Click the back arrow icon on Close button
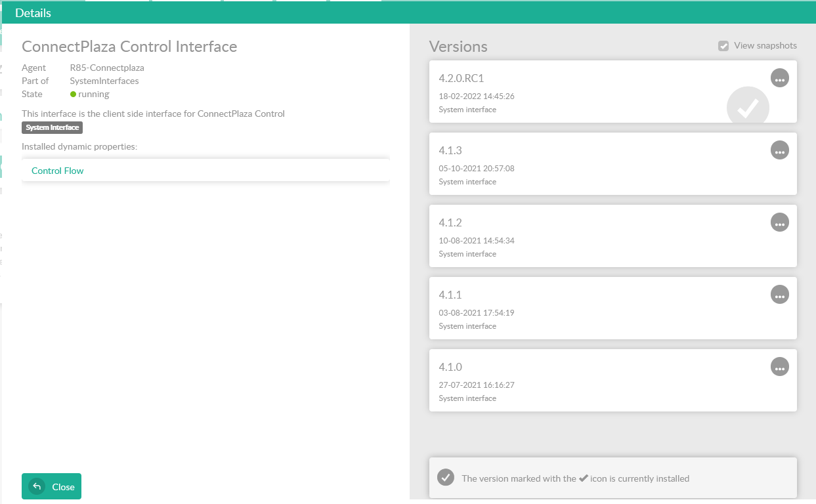Image resolution: width=816 pixels, height=504 pixels. [x=37, y=486]
